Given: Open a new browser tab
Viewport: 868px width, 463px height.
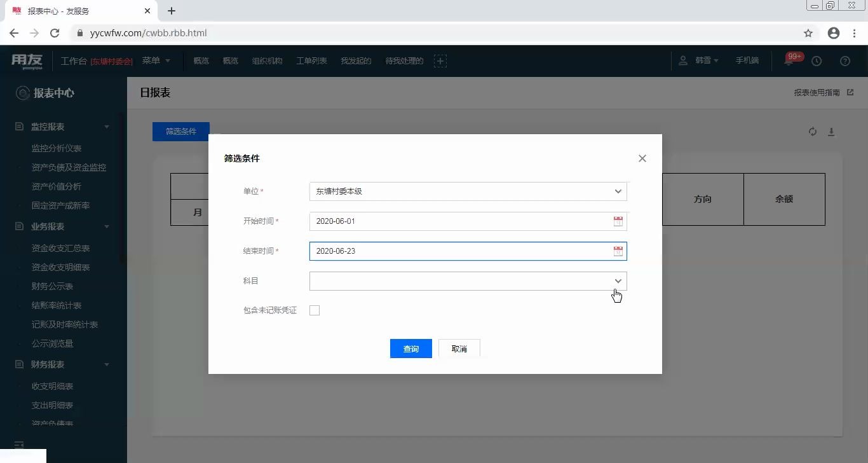Looking at the screenshot, I should (x=172, y=11).
